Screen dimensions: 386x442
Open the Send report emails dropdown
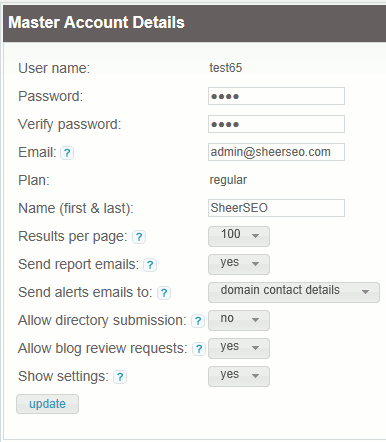(x=239, y=264)
